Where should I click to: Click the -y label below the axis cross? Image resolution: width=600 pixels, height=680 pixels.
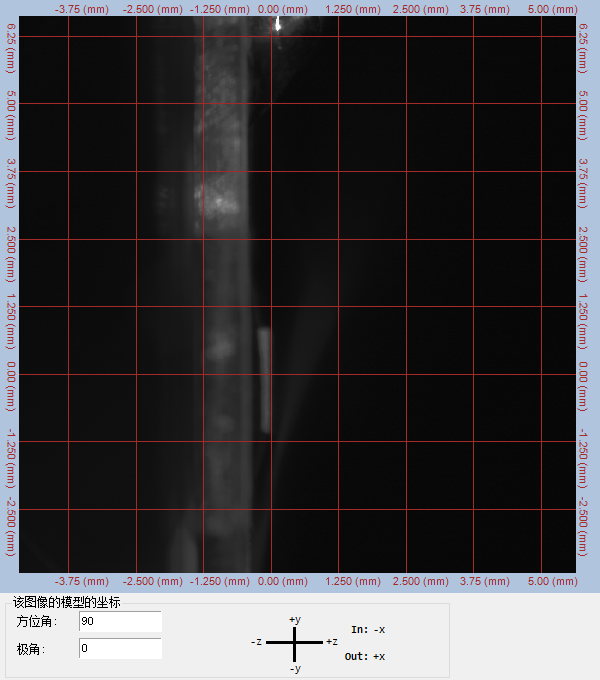point(295,668)
